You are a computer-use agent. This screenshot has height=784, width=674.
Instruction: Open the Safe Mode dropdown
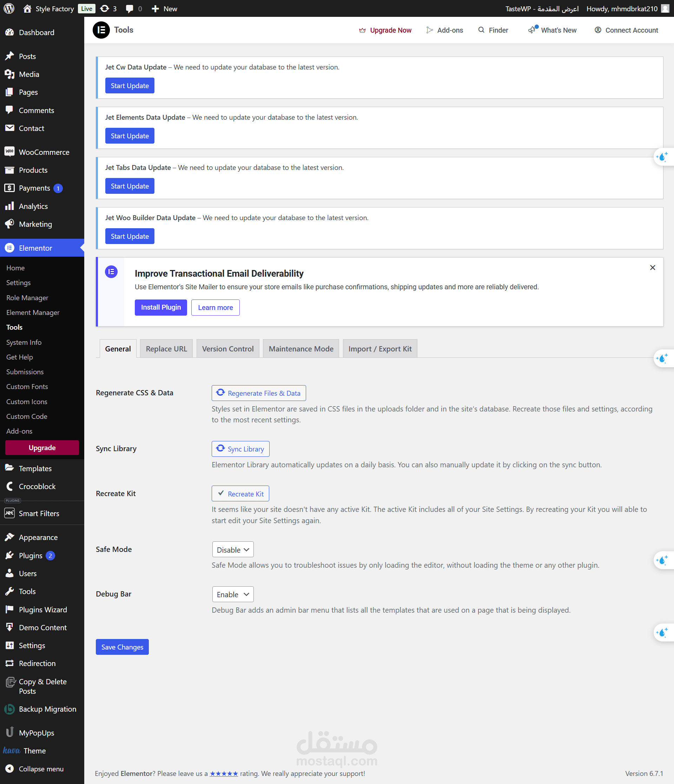[233, 549]
